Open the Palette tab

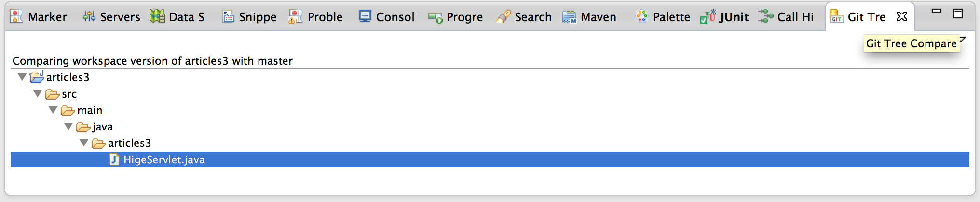pyautogui.click(x=663, y=17)
